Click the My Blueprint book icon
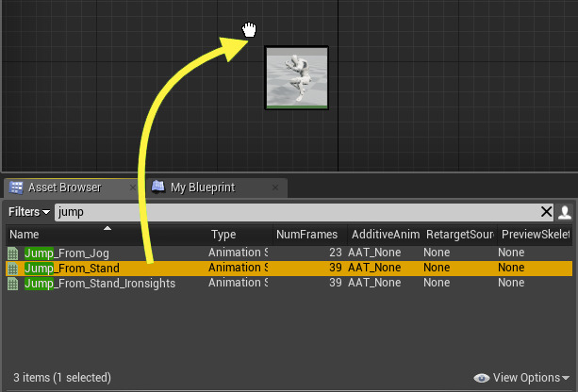 158,187
